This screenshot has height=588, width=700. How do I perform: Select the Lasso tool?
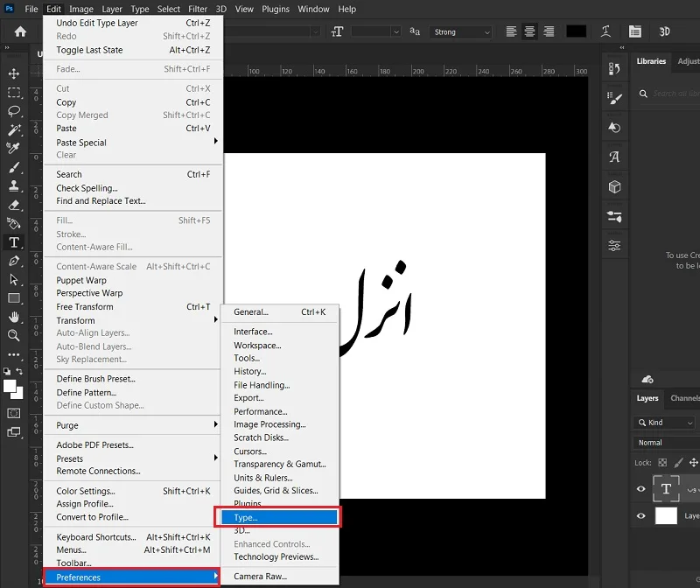pyautogui.click(x=14, y=111)
